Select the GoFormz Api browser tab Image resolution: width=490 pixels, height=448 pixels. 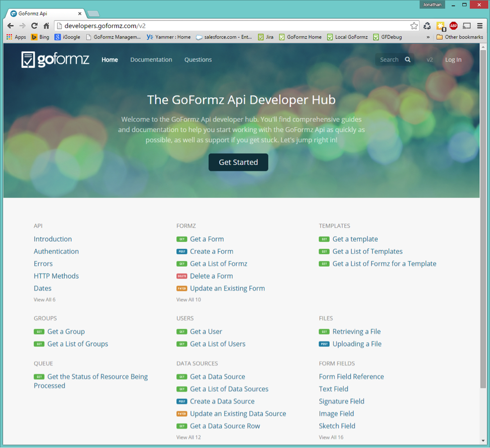pyautogui.click(x=45, y=14)
